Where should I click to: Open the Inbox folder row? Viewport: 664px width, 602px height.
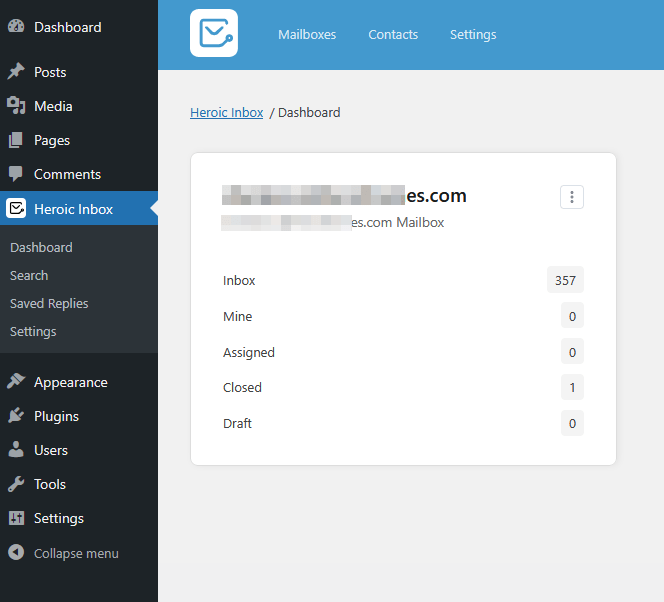tap(403, 280)
